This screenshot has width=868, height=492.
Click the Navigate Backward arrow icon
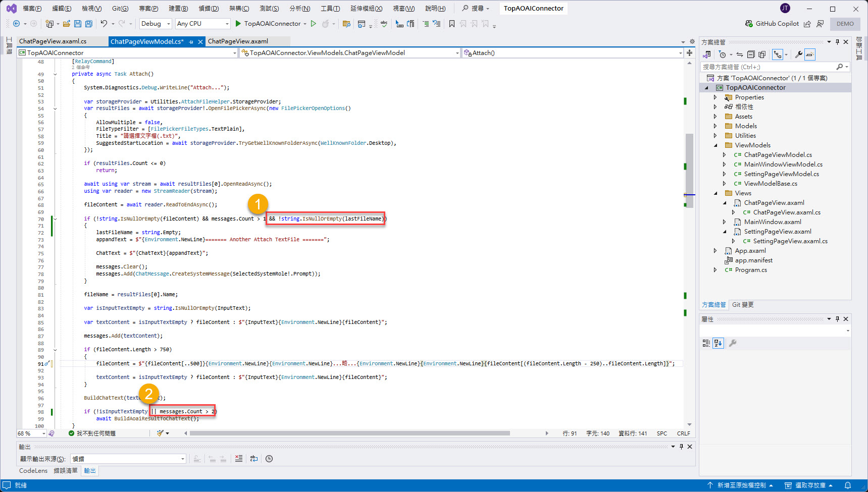tap(16, 24)
